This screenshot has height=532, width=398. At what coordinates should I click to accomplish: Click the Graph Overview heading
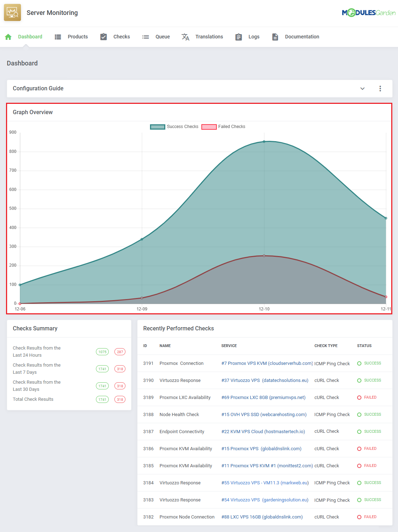pos(33,112)
